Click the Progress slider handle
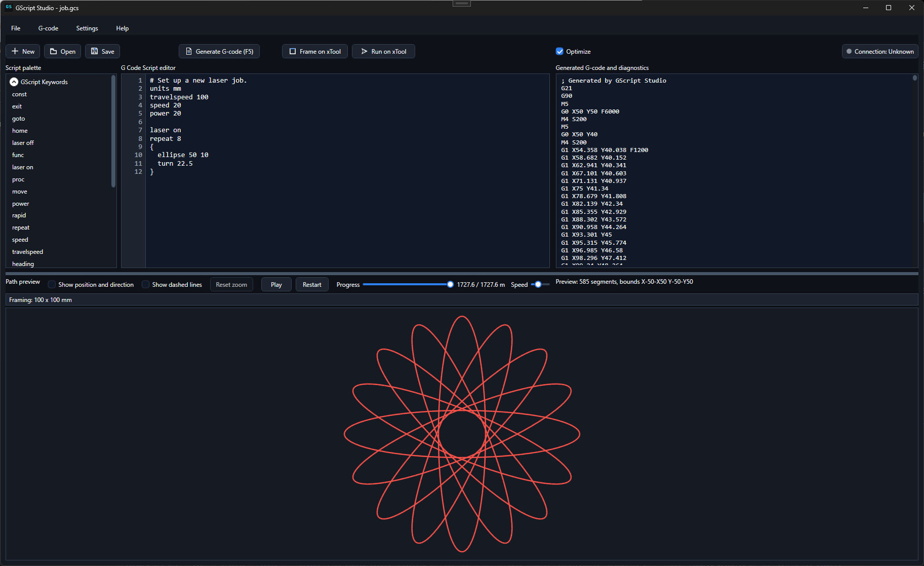 pos(450,284)
